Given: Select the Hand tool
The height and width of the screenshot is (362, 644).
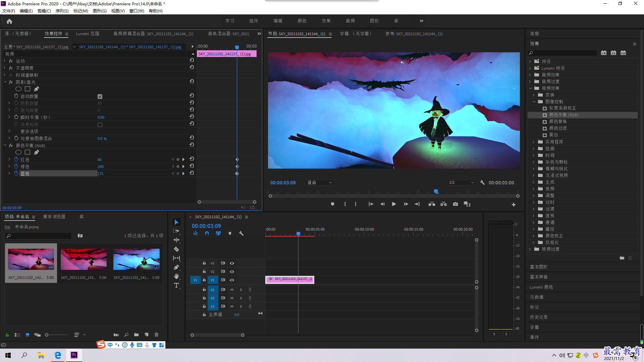Looking at the screenshot, I should pos(176,276).
